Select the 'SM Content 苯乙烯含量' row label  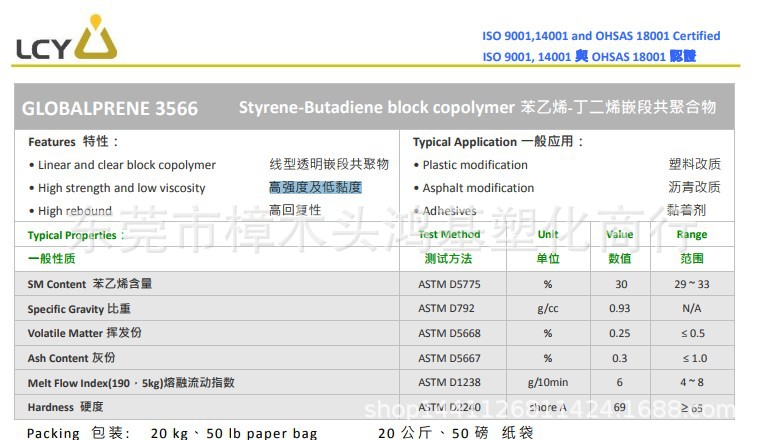click(x=90, y=284)
